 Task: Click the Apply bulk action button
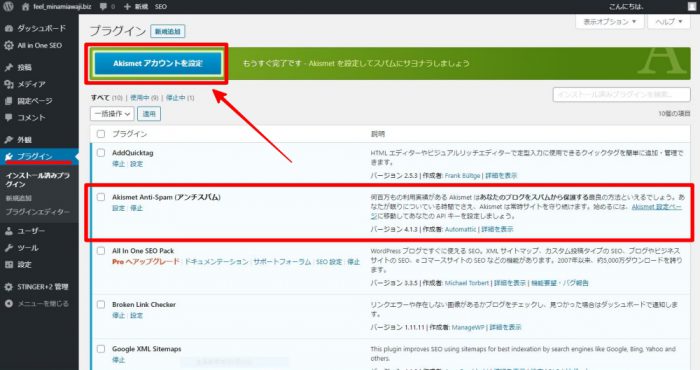click(149, 114)
